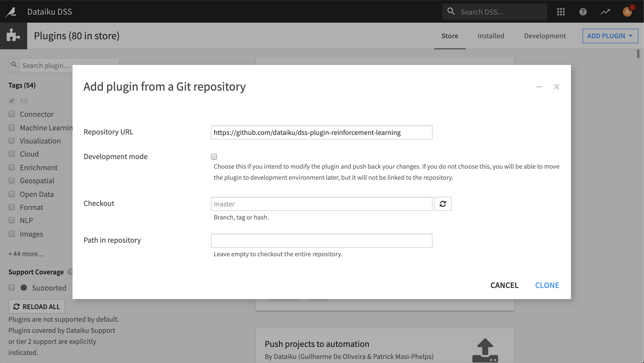Click the Checkout branch field
Image resolution: width=644 pixels, height=363 pixels.
321,204
